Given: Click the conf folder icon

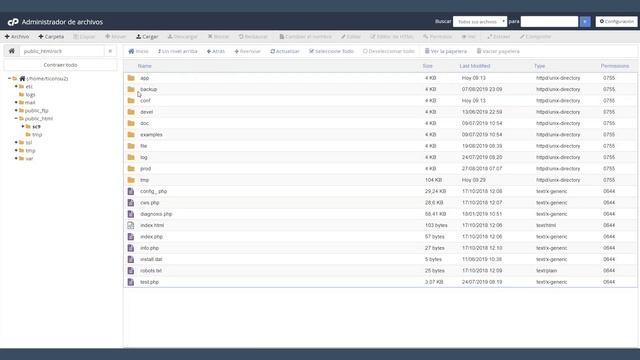Looking at the screenshot, I should tap(131, 100).
